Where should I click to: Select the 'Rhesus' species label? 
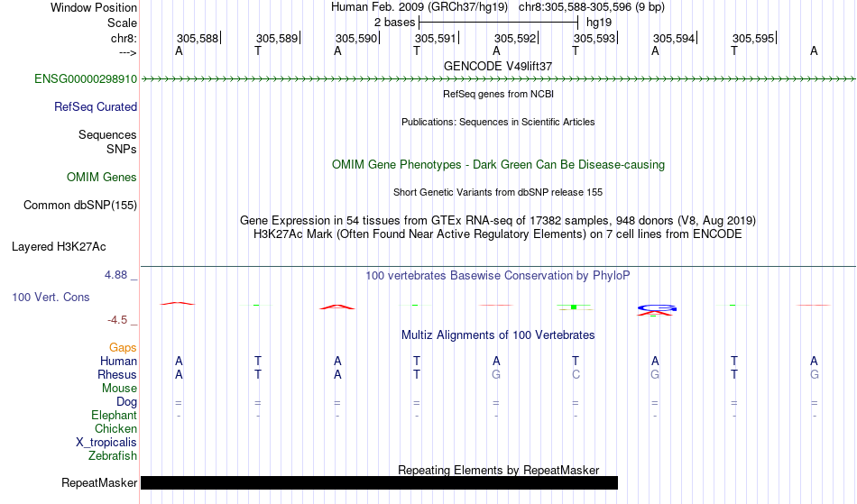[x=117, y=374]
